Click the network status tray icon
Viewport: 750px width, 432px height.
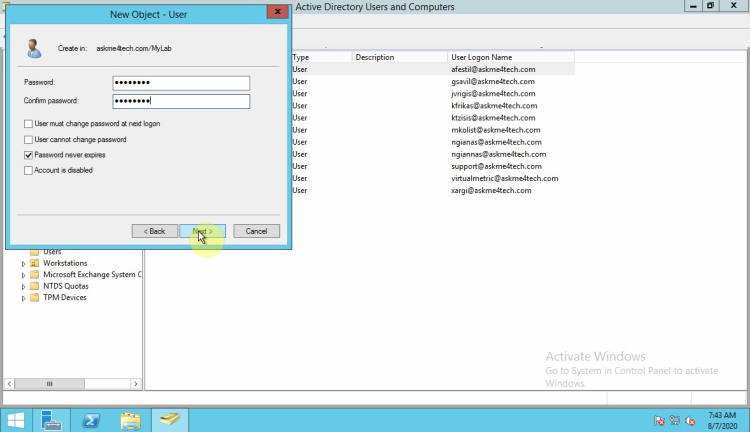[x=675, y=420]
